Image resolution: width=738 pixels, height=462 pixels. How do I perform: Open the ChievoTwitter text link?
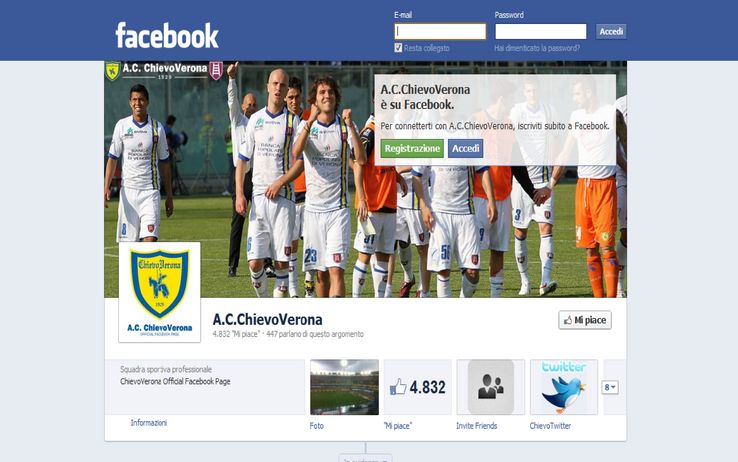[x=550, y=426]
